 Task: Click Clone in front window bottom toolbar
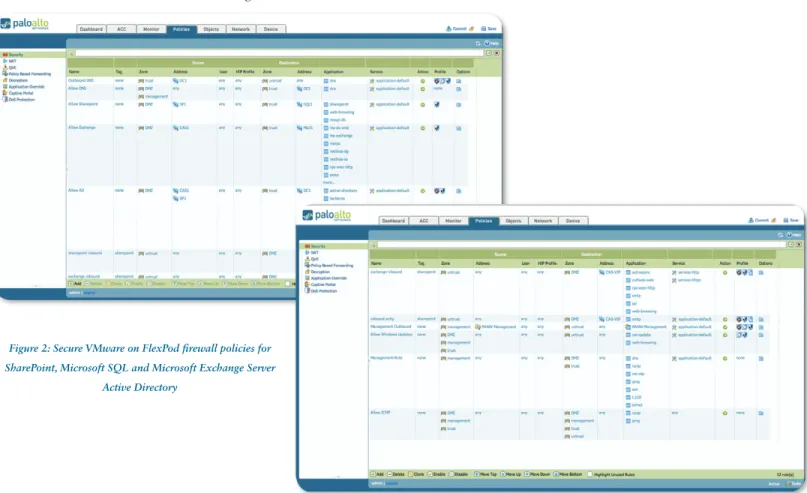(x=416, y=474)
